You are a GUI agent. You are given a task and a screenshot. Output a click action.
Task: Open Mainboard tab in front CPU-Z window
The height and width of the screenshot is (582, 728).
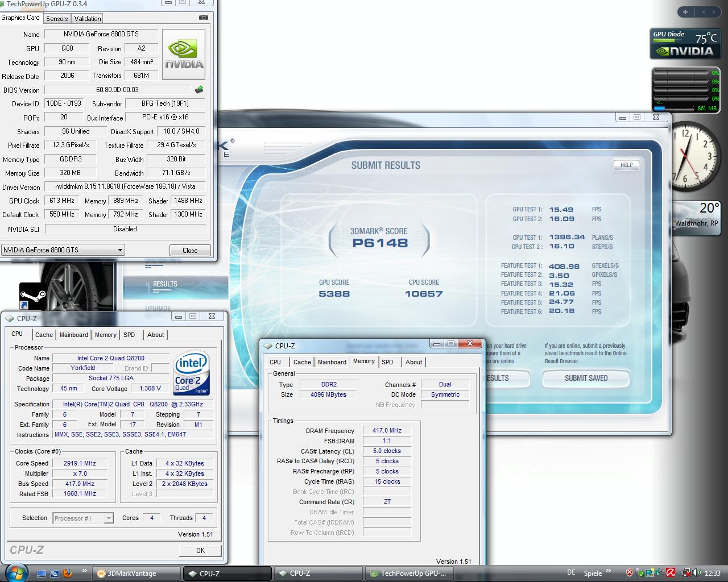click(332, 362)
